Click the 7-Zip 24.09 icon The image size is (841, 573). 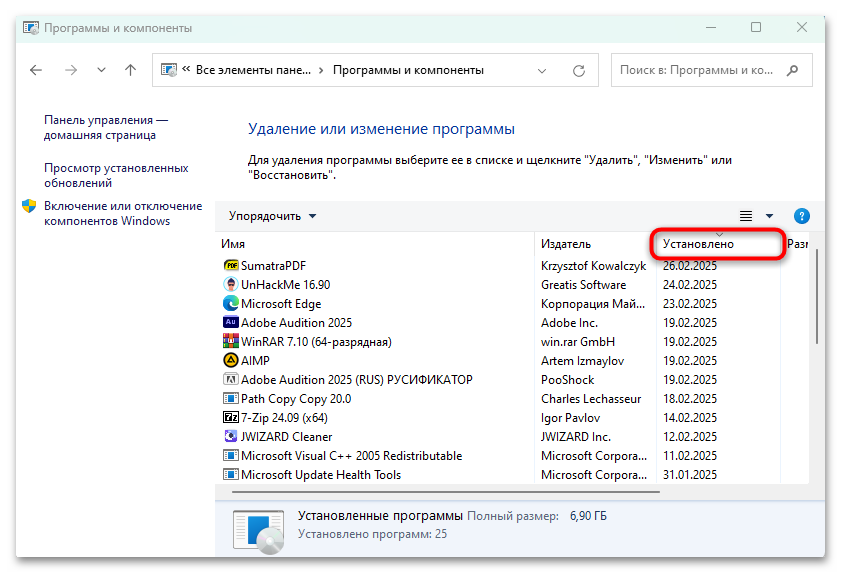click(x=231, y=417)
